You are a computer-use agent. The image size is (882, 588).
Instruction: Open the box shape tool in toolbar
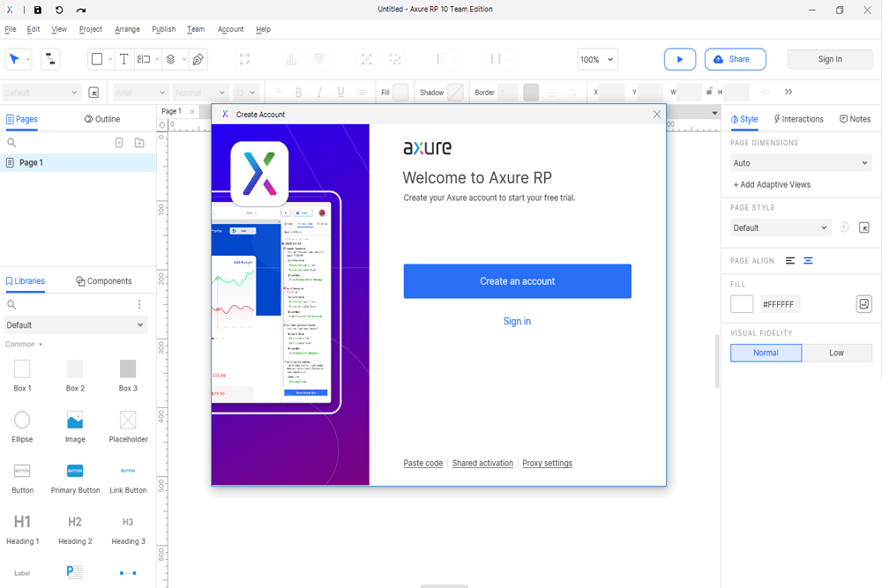pyautogui.click(x=96, y=59)
